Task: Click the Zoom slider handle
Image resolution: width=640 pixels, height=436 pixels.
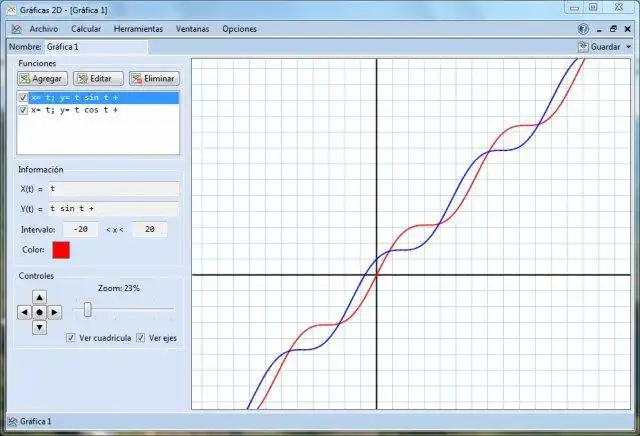Action: point(87,309)
